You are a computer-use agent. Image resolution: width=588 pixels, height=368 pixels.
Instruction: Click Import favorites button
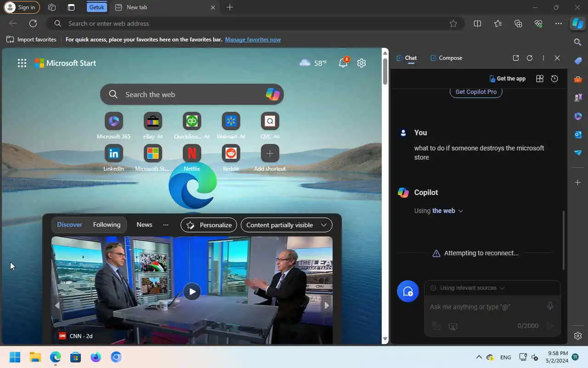point(31,40)
